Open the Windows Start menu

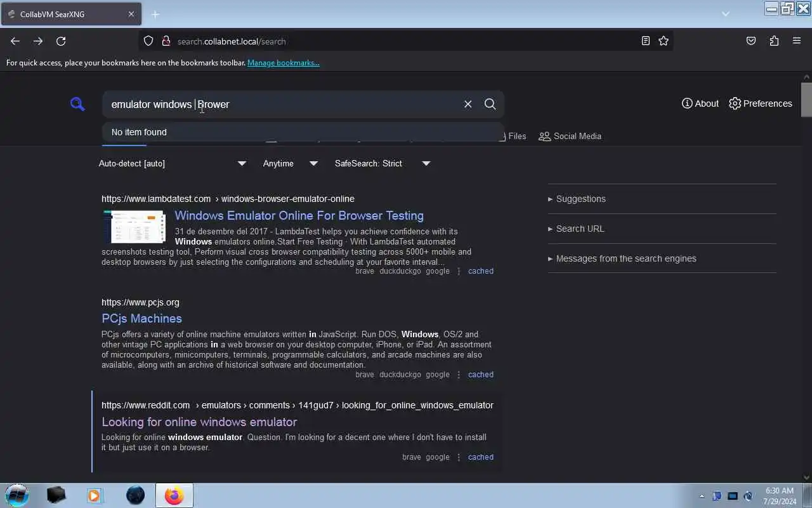point(17,495)
